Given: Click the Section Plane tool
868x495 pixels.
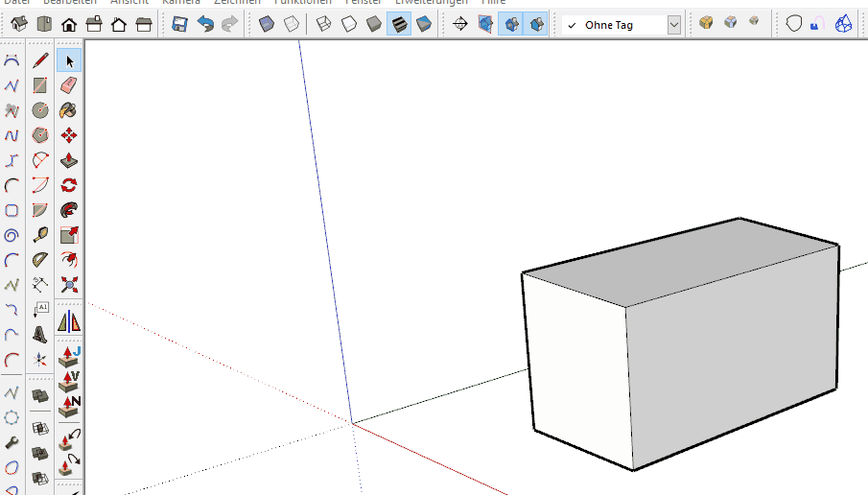Looking at the screenshot, I should (x=459, y=24).
